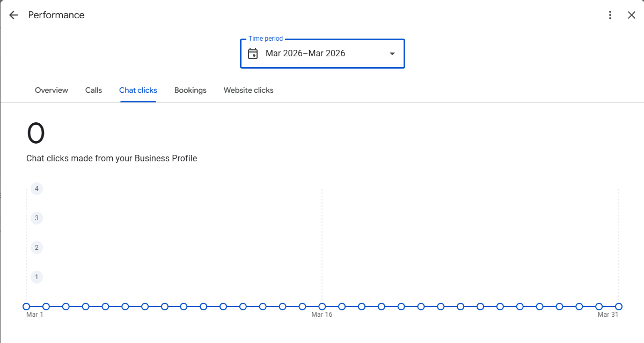Click 'Chat clicks made from your Business Profile' text
The image size is (644, 343).
112,159
